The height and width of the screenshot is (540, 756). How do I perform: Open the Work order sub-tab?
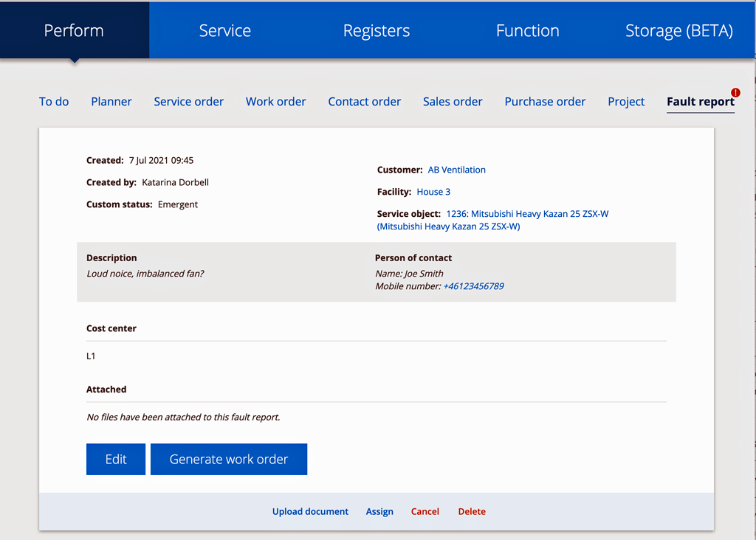click(x=276, y=102)
